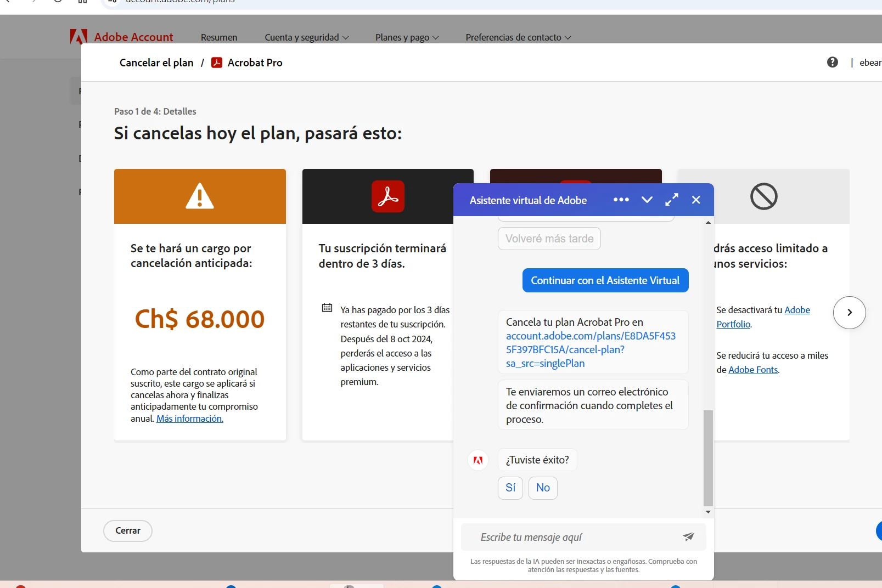The width and height of the screenshot is (882, 588).
Task: Click the calendar icon beside payment details
Action: [x=327, y=308]
